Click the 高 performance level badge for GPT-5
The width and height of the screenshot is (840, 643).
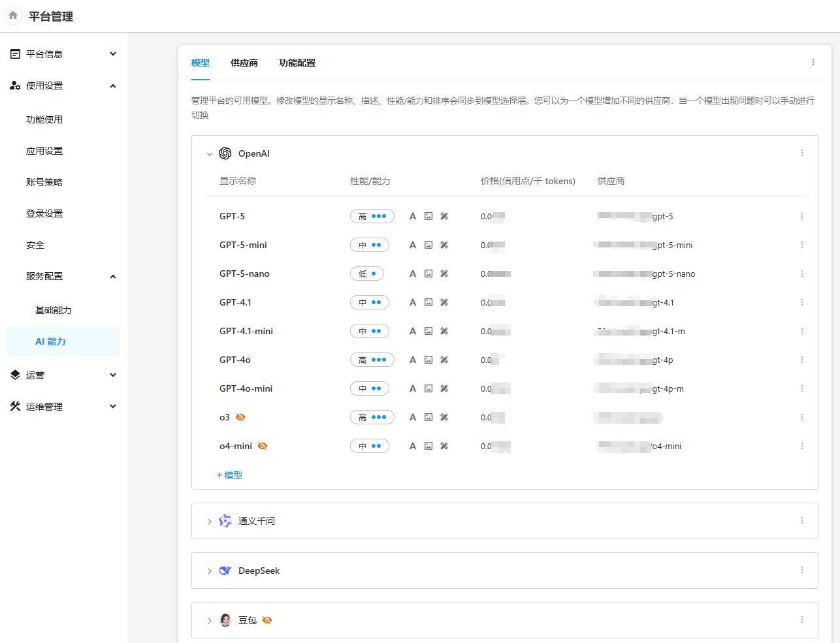click(372, 216)
